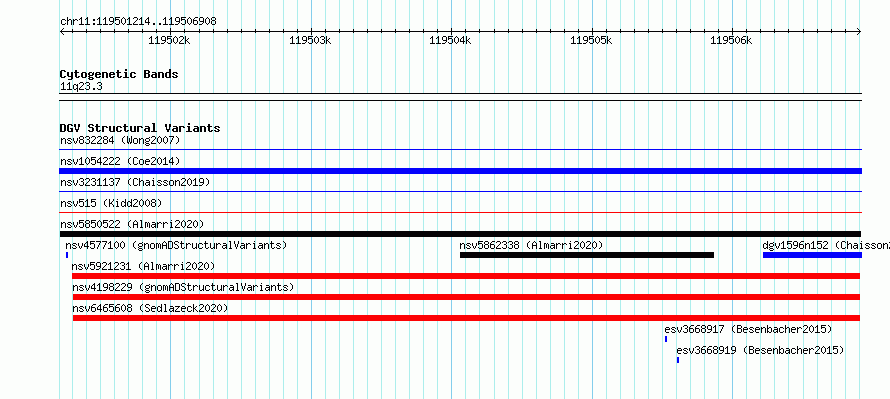
Task: Click the 119502k ruler tick label
Action: [169, 40]
